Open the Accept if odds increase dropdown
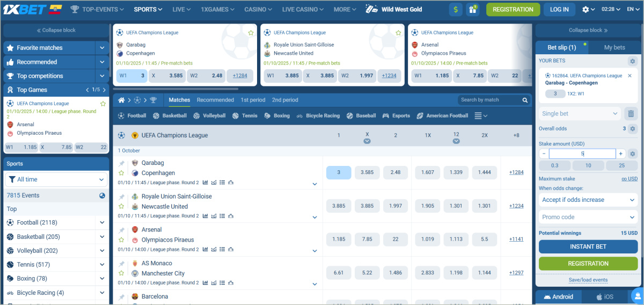This screenshot has height=305, width=644. [x=588, y=200]
